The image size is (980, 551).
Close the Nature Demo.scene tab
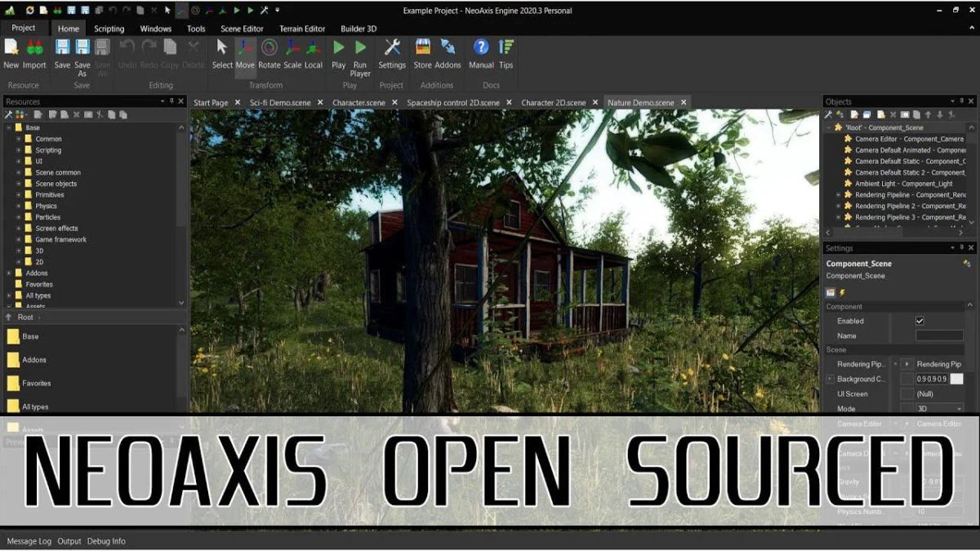pyautogui.click(x=684, y=103)
